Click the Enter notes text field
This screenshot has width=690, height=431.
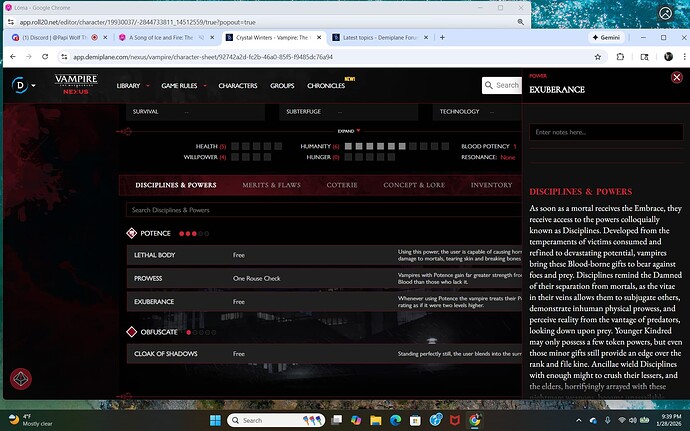point(605,132)
